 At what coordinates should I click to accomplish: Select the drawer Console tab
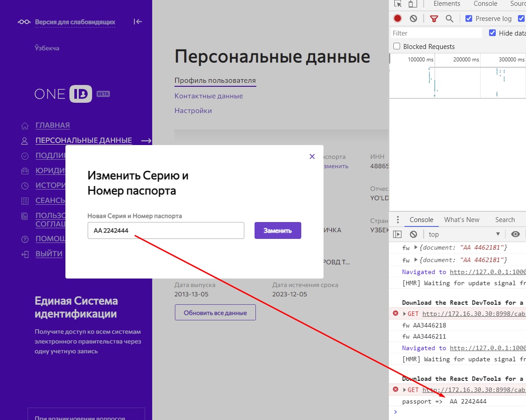click(x=421, y=220)
